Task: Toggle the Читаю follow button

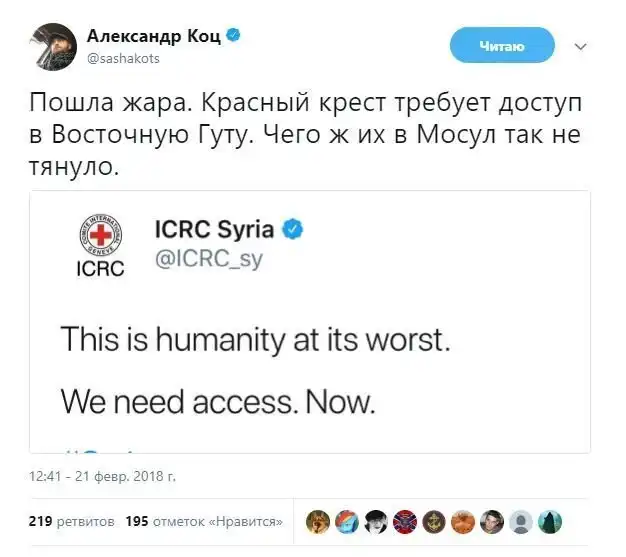Action: (x=502, y=45)
